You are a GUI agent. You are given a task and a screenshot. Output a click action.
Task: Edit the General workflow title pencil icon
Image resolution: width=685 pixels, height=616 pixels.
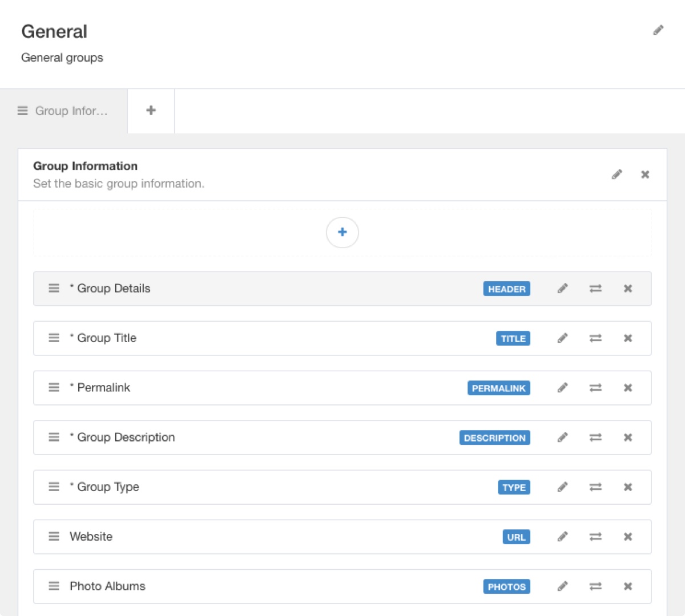click(658, 30)
